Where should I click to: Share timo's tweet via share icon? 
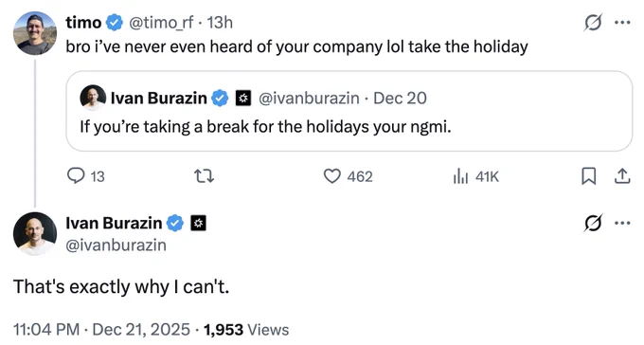tap(622, 176)
